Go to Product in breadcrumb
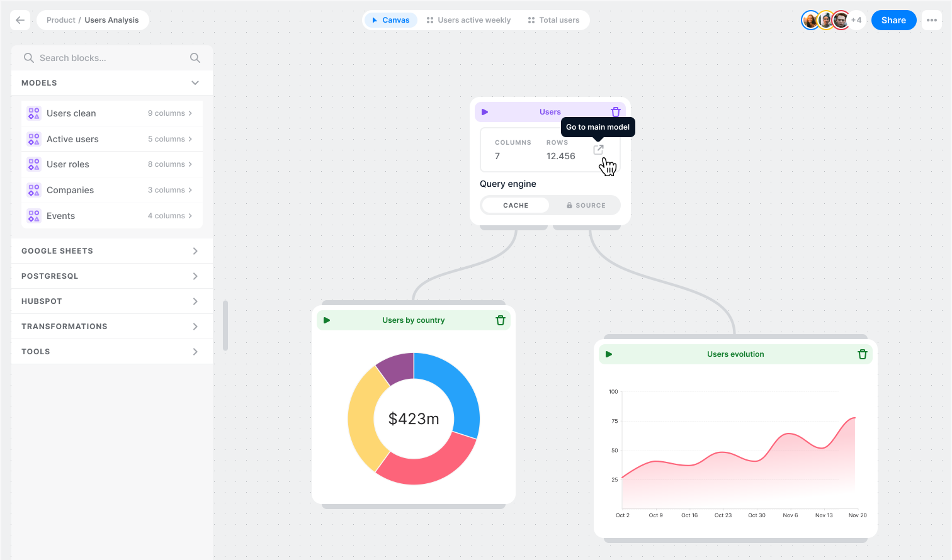This screenshot has height=560, width=952. [60, 20]
